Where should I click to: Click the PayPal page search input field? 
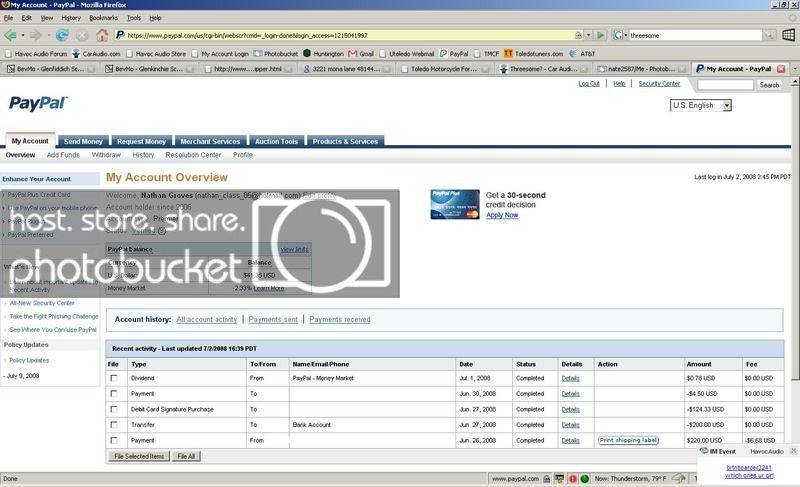[x=725, y=85]
